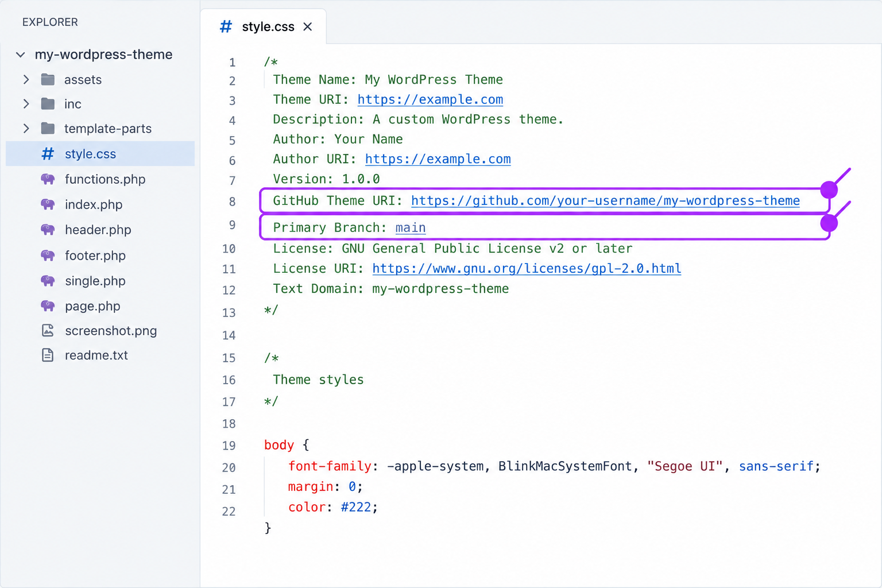
Task: Open footer.php file
Action: 95,256
